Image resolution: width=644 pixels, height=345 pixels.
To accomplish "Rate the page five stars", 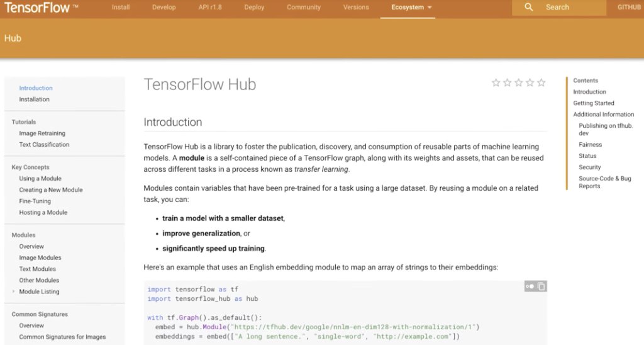I will click(541, 82).
